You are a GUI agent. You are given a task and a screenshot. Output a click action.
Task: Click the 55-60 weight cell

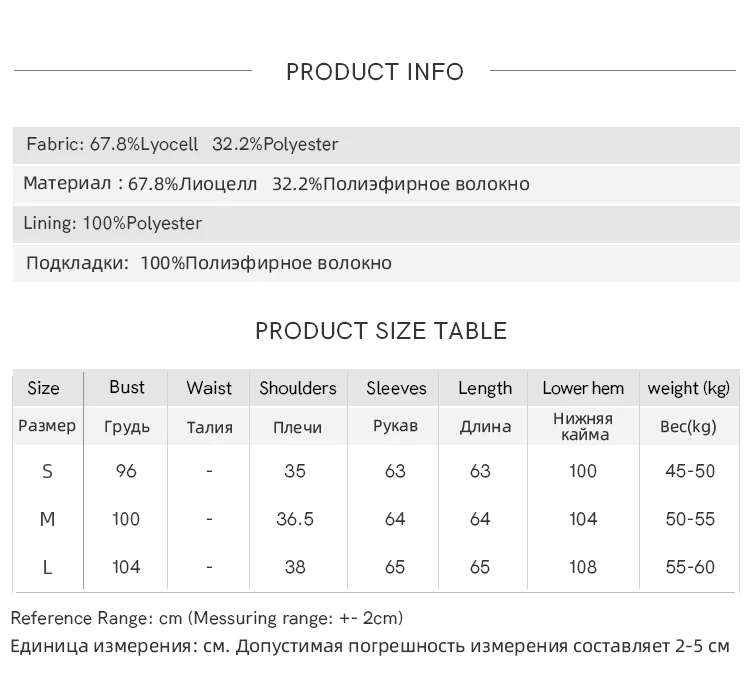(x=690, y=567)
